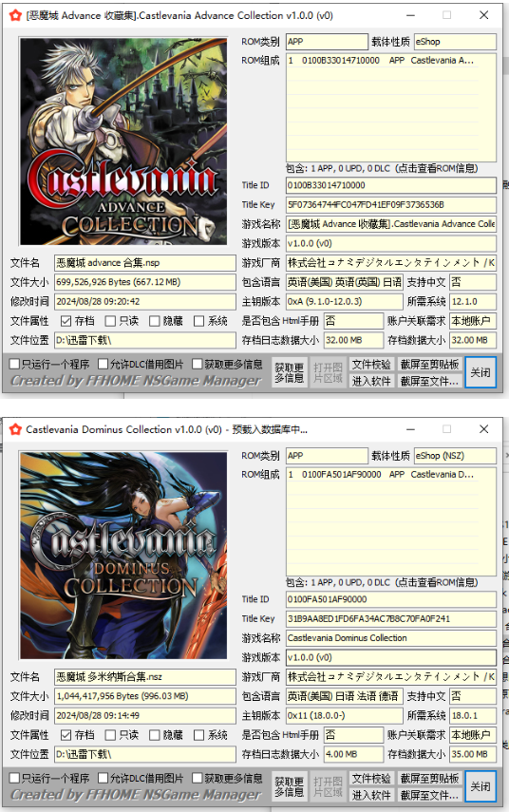
Task: Toggle 只读 checkbox in Advance Collection window
Action: [x=110, y=321]
